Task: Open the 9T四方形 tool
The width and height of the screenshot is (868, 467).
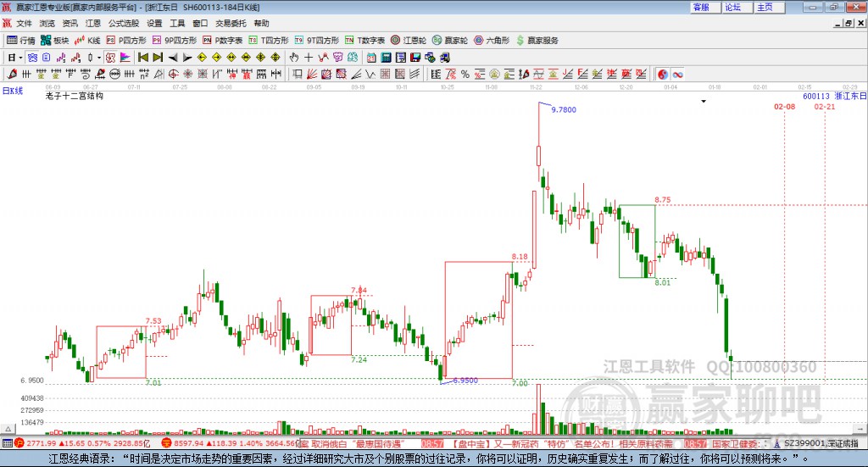Action: [x=317, y=41]
